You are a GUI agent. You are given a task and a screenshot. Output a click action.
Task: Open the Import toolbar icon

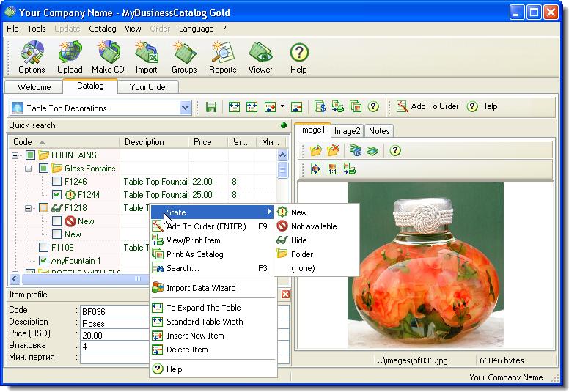tap(146, 57)
